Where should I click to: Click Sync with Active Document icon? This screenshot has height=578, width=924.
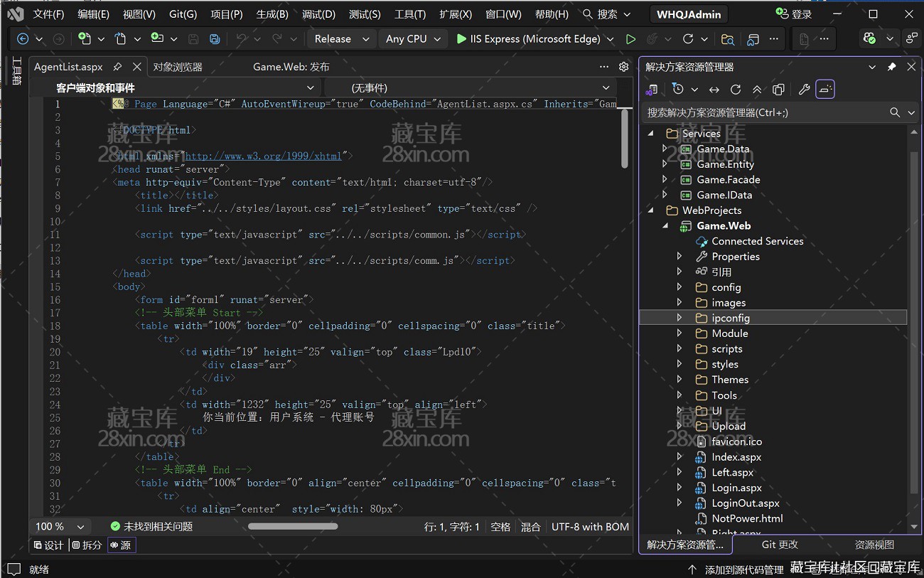pyautogui.click(x=714, y=90)
